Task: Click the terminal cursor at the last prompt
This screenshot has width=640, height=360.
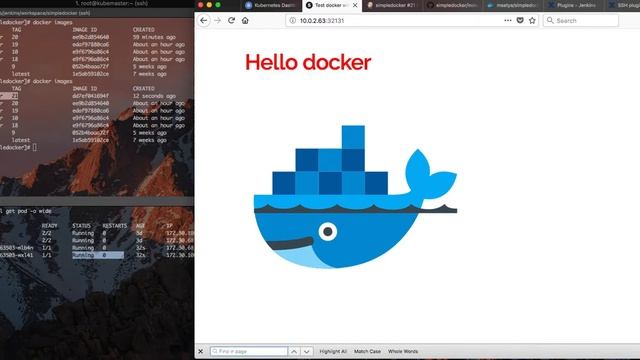Action: coord(35,147)
